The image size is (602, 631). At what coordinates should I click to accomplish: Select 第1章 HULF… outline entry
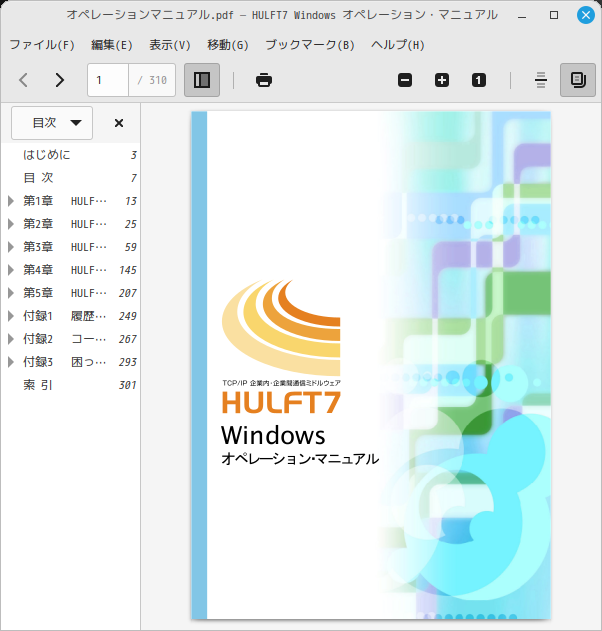(x=70, y=201)
